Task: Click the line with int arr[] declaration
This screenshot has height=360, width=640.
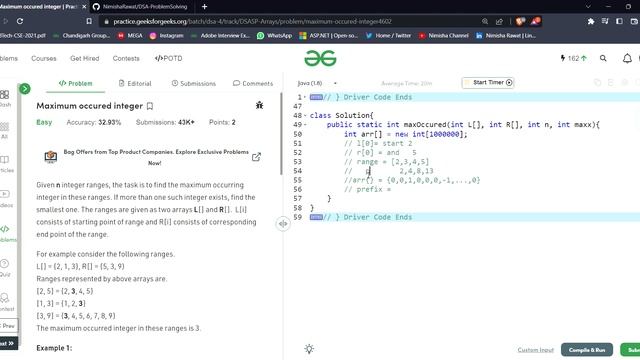Action: click(x=405, y=134)
